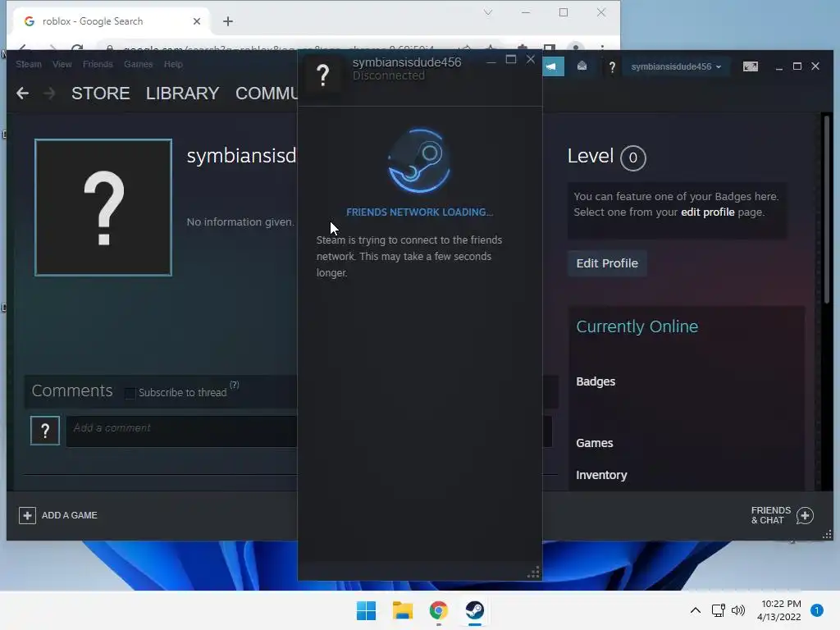Screen dimensions: 840x630
Task: Open the Steam menu
Action: (29, 64)
